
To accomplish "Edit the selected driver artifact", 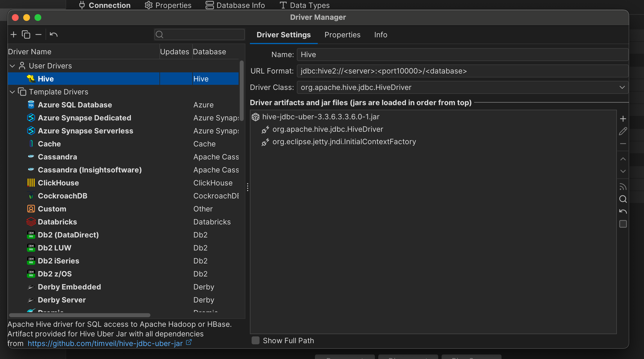I will [623, 131].
